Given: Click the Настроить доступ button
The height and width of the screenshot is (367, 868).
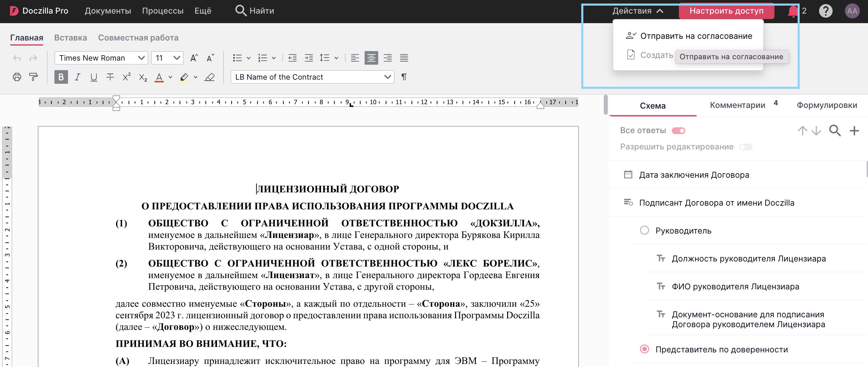Looking at the screenshot, I should click(726, 11).
